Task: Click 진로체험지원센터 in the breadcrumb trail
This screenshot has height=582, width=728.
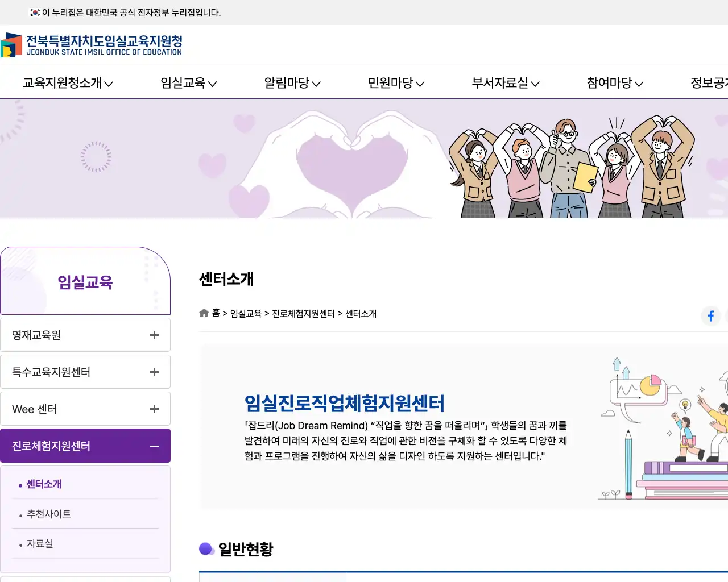Action: [x=302, y=313]
